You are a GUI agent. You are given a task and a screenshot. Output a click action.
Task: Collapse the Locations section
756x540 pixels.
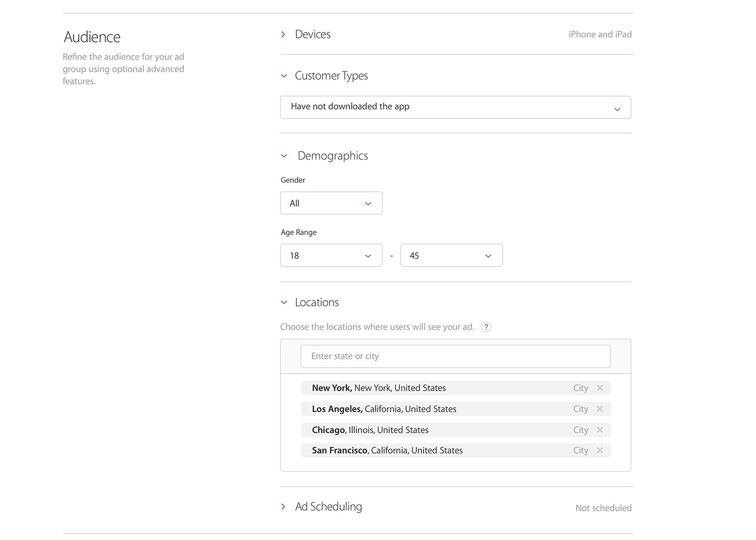(x=284, y=303)
